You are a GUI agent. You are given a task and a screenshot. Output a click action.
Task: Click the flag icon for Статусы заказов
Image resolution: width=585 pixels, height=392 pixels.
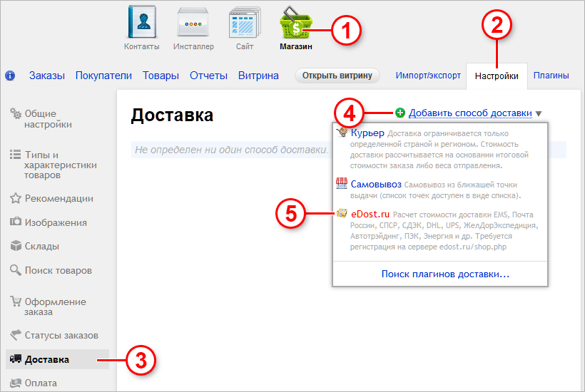pyautogui.click(x=15, y=335)
